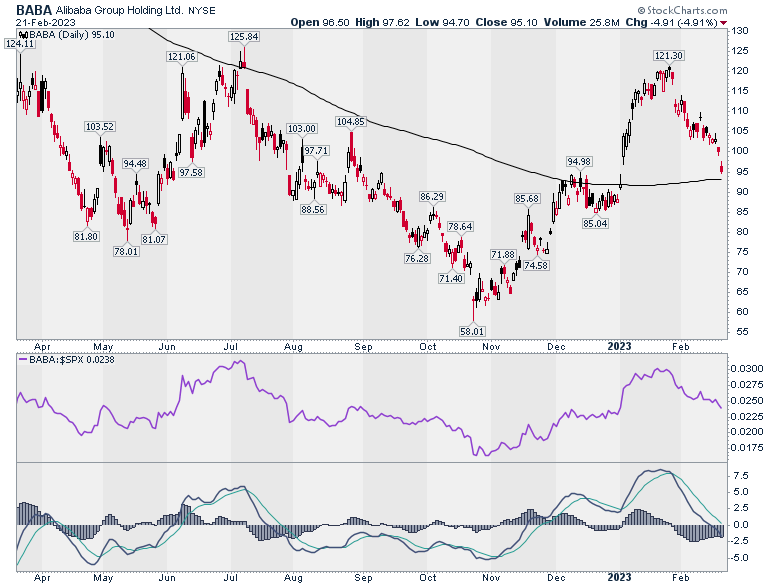Click the 103.52 price label

tap(100, 126)
